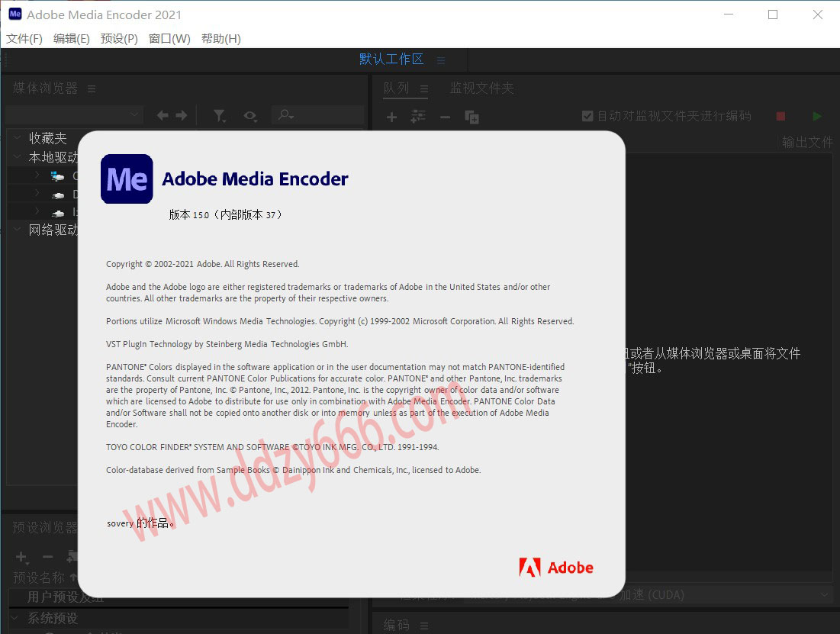The image size is (840, 634).
Task: Open the 编辑(E) menu
Action: click(71, 39)
